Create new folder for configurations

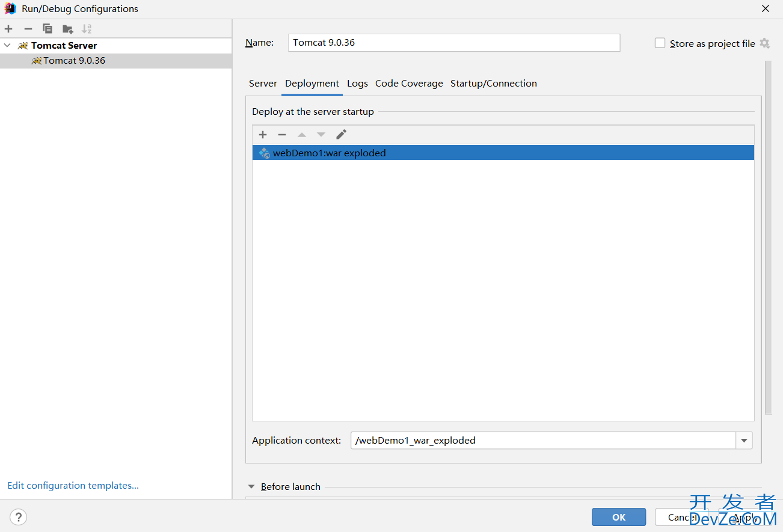67,29
